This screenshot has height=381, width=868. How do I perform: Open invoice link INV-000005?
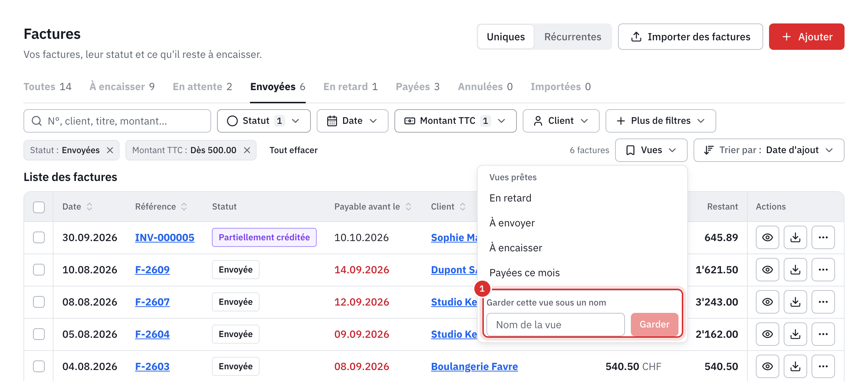[x=165, y=237]
